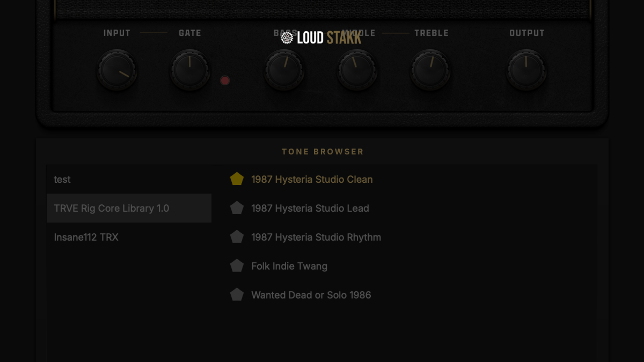Click the pentagon icon beside 1987 Hysteria Studio Rhythm
644x362 pixels.
(x=237, y=237)
